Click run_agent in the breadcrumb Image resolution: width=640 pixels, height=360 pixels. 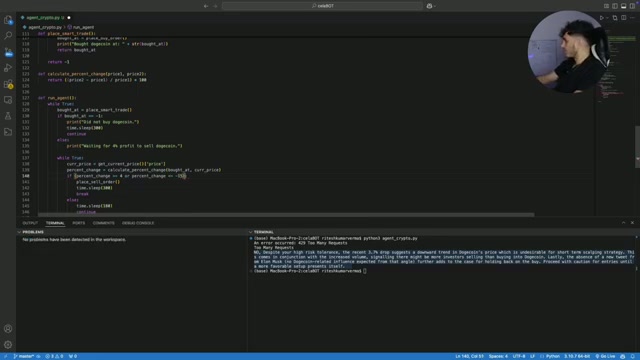click(x=83, y=27)
